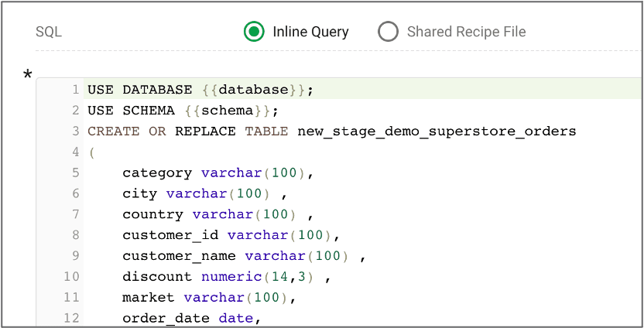
Task: Click line number 12 in the gutter
Action: point(71,318)
